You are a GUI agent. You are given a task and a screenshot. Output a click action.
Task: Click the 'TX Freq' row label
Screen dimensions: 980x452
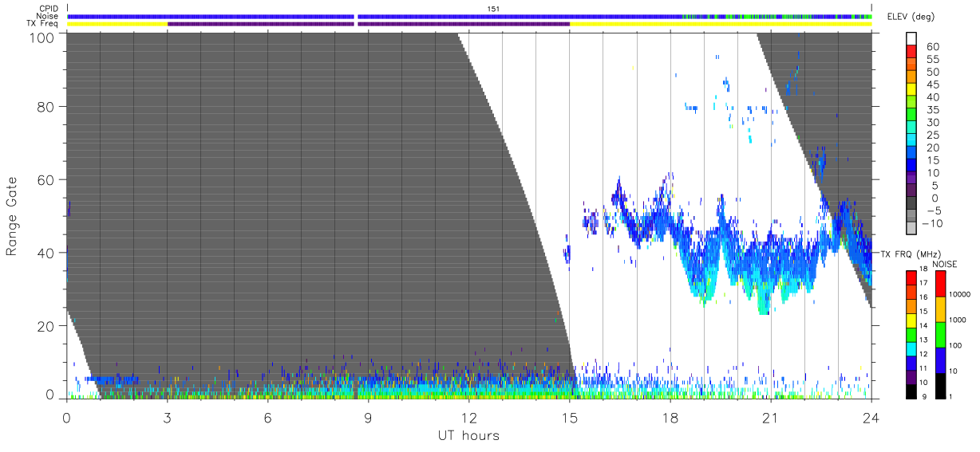tap(43, 23)
